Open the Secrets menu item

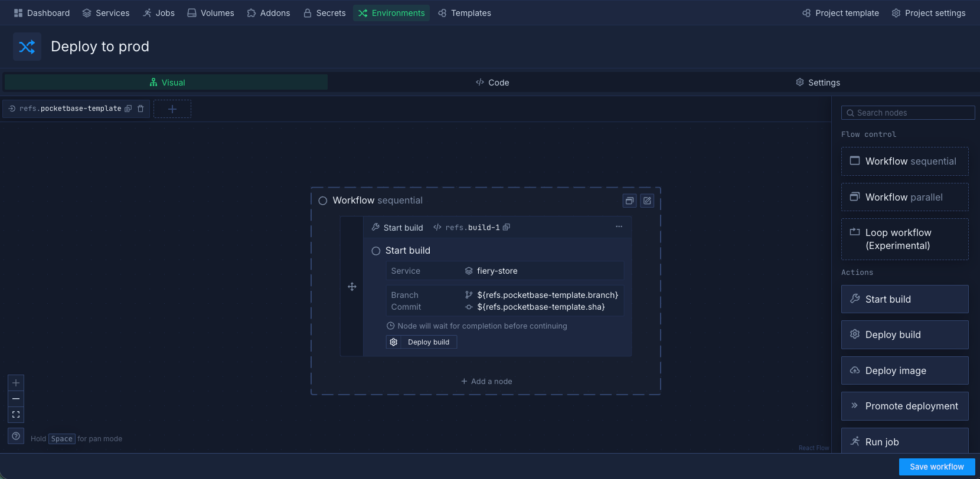click(324, 13)
